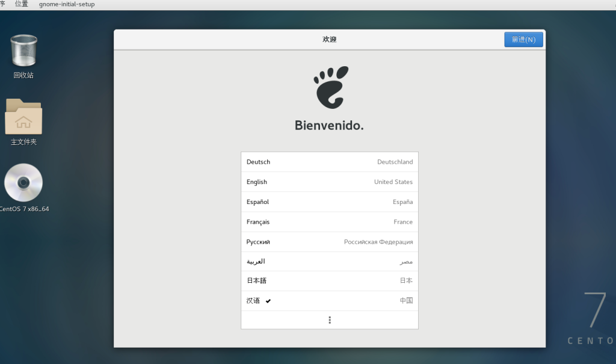The image size is (616, 364).
Task: Click the Bienvenido welcome heading
Action: pyautogui.click(x=329, y=126)
